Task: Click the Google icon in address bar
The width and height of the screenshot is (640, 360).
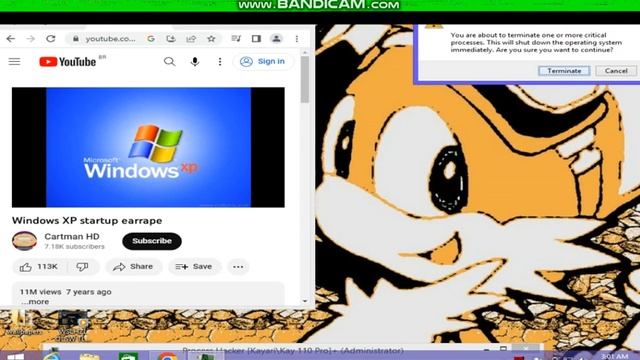Action: click(x=151, y=39)
